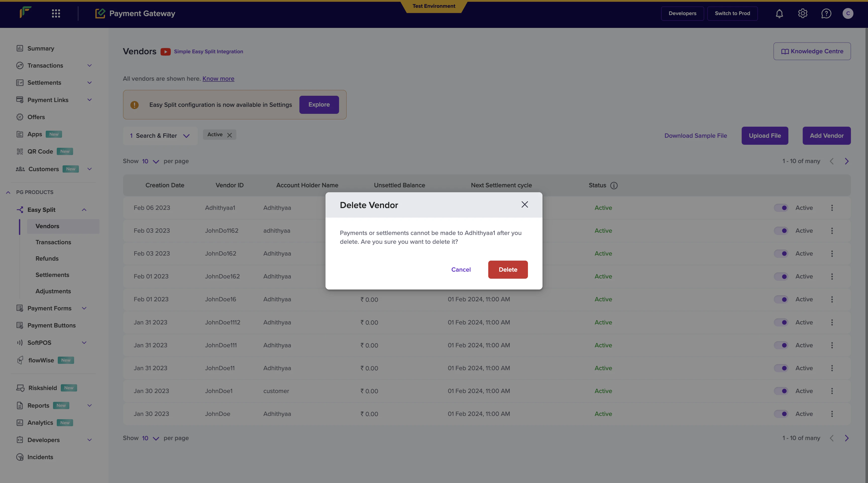Switch off the Active toggle for vendor JohnDoe11
The image size is (868, 483).
coord(781,368)
